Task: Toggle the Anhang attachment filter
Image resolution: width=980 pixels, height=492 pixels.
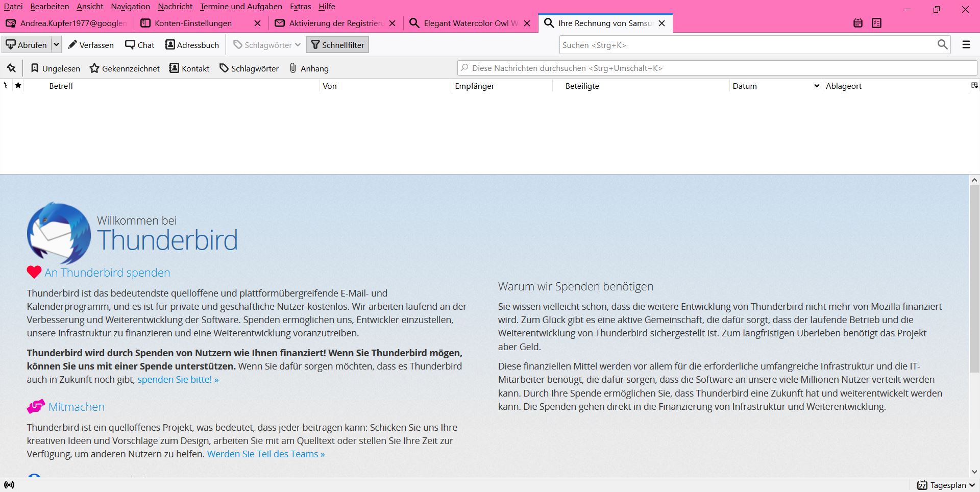Action: click(308, 68)
